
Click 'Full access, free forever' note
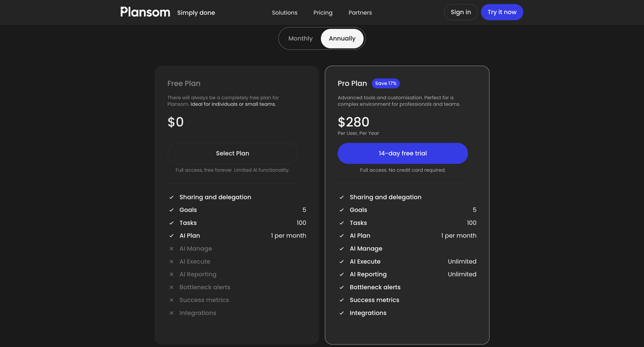coord(233,170)
